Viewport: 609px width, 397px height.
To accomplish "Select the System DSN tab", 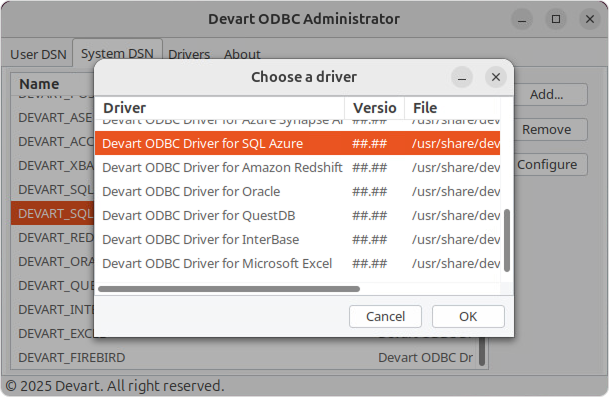I will pos(117,53).
